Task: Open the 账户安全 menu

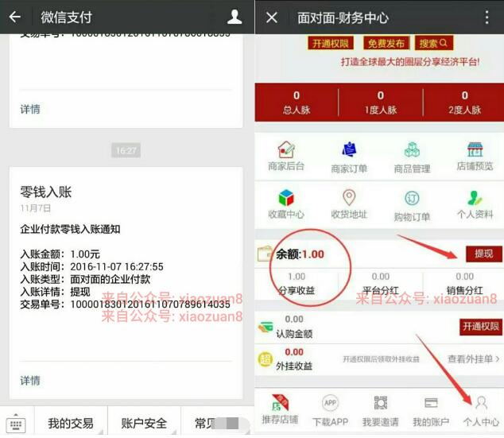Action: point(144,423)
